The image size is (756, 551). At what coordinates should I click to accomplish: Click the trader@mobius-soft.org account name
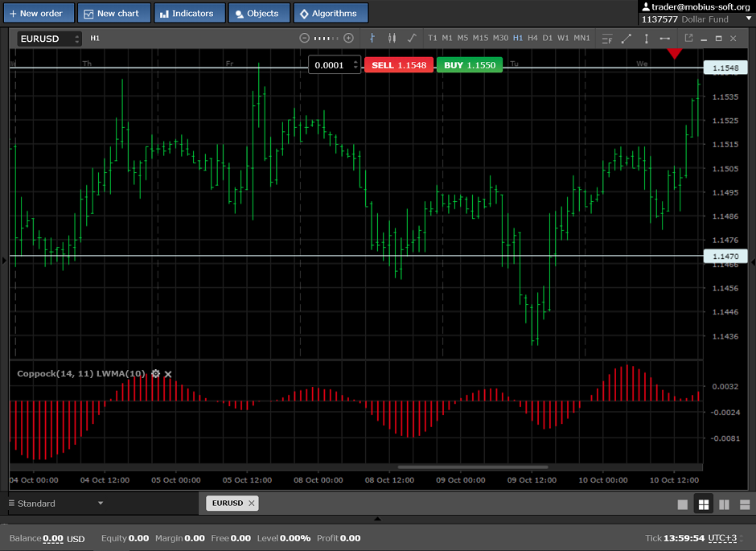click(x=701, y=6)
